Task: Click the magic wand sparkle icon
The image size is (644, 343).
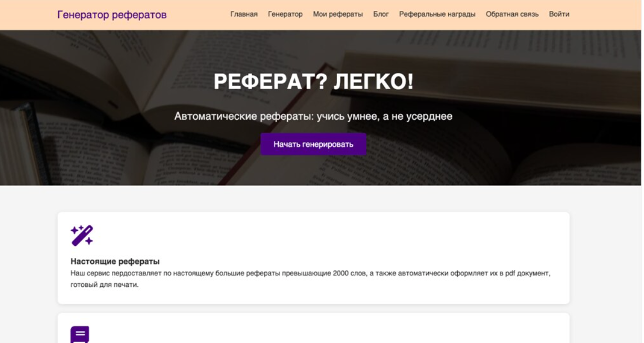Action: [82, 235]
